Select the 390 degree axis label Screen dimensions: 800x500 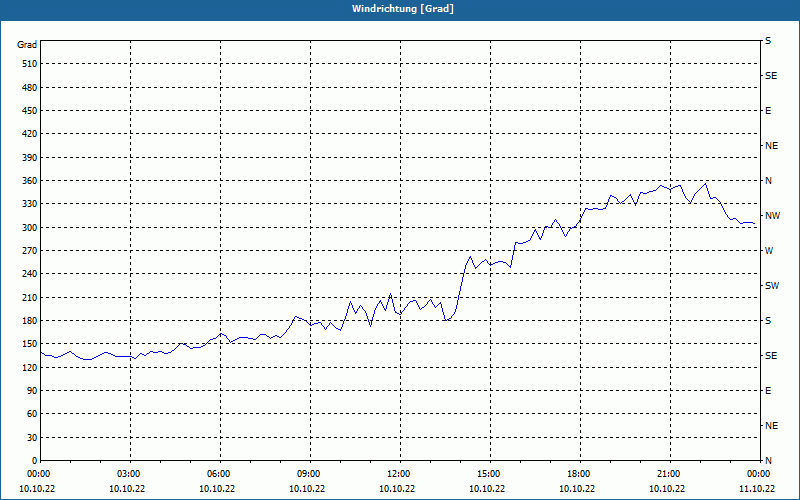pos(30,158)
